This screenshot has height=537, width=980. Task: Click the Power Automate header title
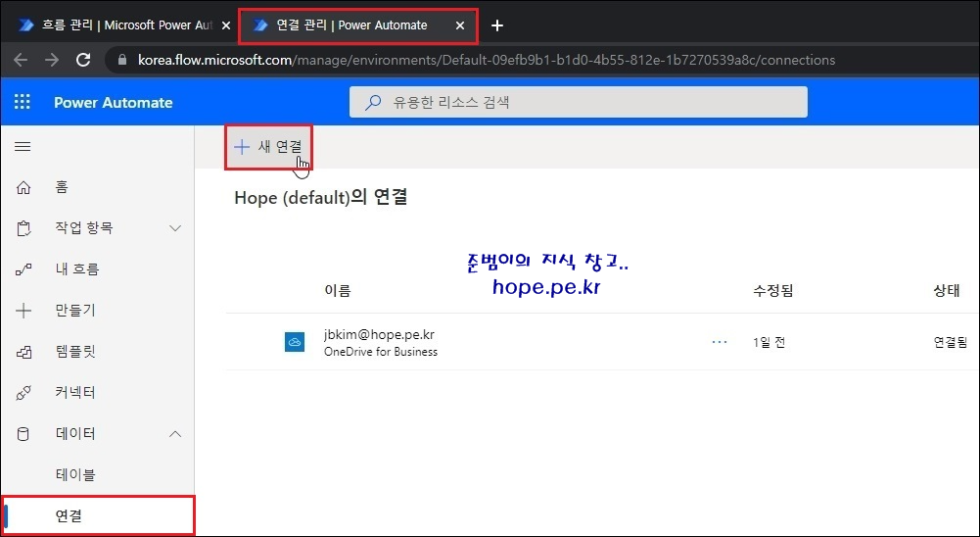pos(114,103)
